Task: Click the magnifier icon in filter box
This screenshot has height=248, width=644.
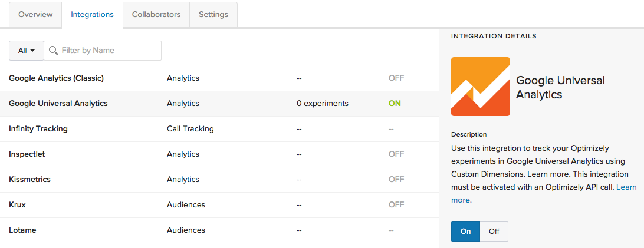Action: click(x=54, y=51)
